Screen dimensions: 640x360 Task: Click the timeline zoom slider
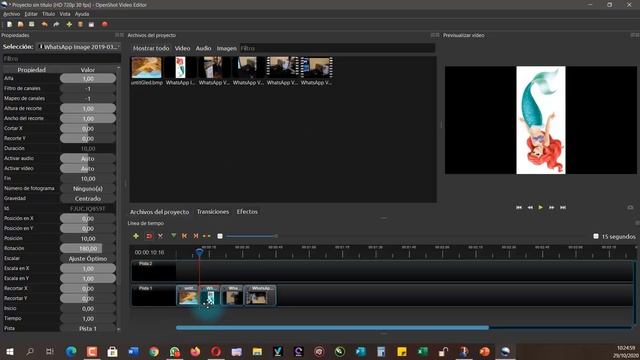click(x=252, y=236)
